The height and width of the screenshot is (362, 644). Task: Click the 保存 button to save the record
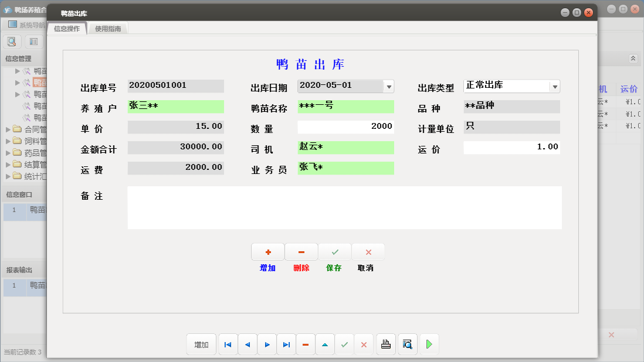coord(334,251)
